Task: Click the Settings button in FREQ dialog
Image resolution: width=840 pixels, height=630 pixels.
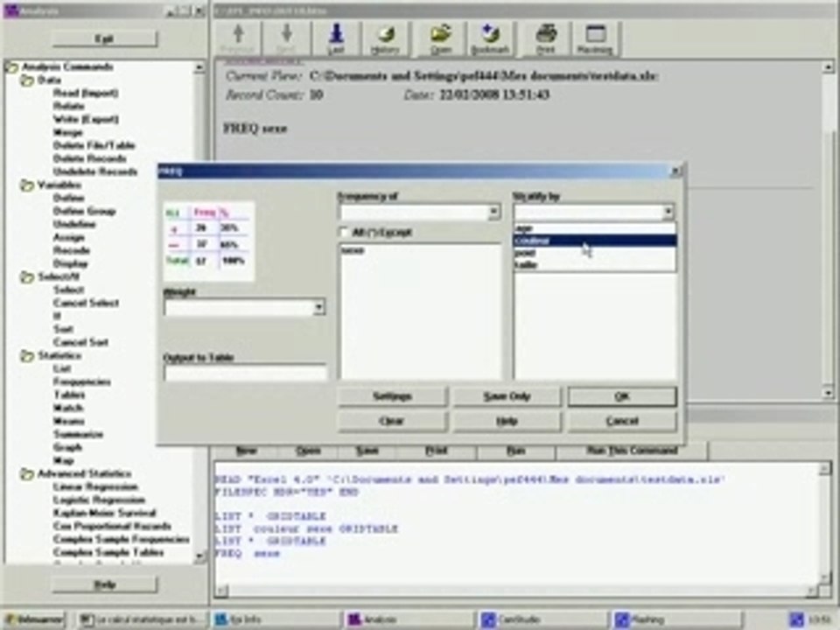Action: coord(391,396)
